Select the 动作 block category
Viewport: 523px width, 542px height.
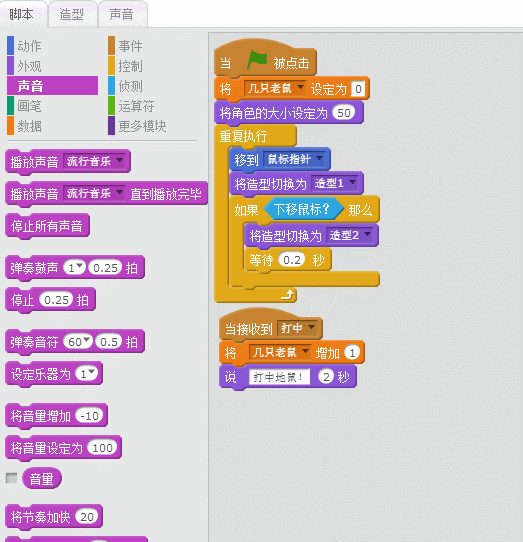click(x=29, y=46)
